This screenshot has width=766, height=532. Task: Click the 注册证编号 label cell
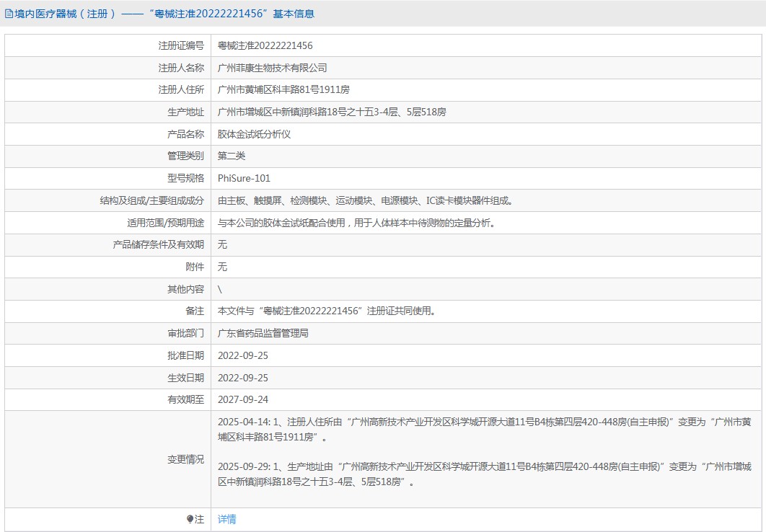point(108,46)
